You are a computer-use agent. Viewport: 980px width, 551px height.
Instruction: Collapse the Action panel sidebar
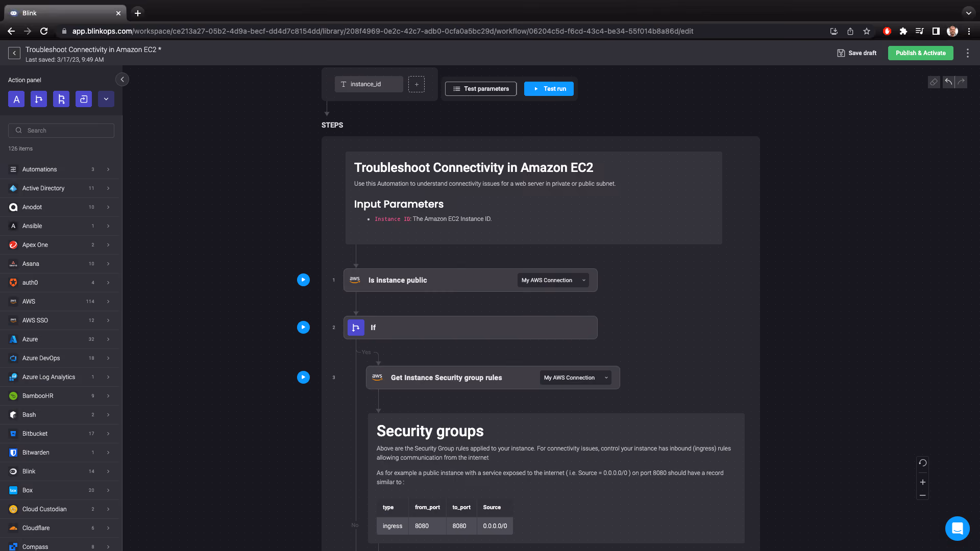pos(122,80)
